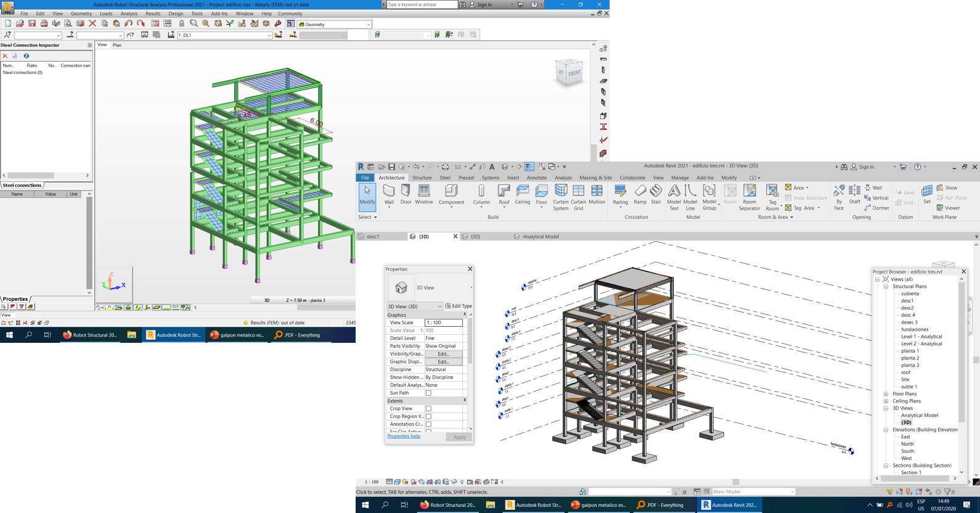
Task: Switch to Plan tab in Robot view
Action: point(116,45)
